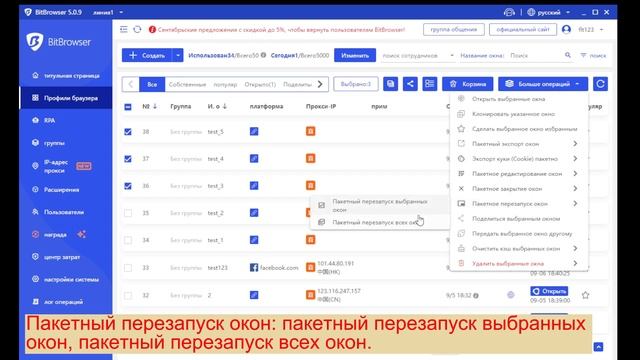This screenshot has height=360, width=640.
Task: Open Профили браузера in sidebar
Action: coord(66,98)
